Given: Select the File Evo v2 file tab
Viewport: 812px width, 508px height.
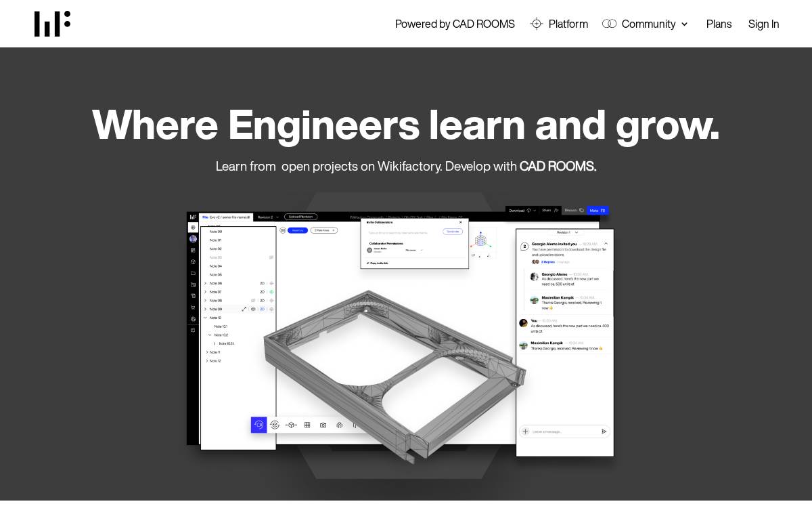Looking at the screenshot, I should coord(226,217).
